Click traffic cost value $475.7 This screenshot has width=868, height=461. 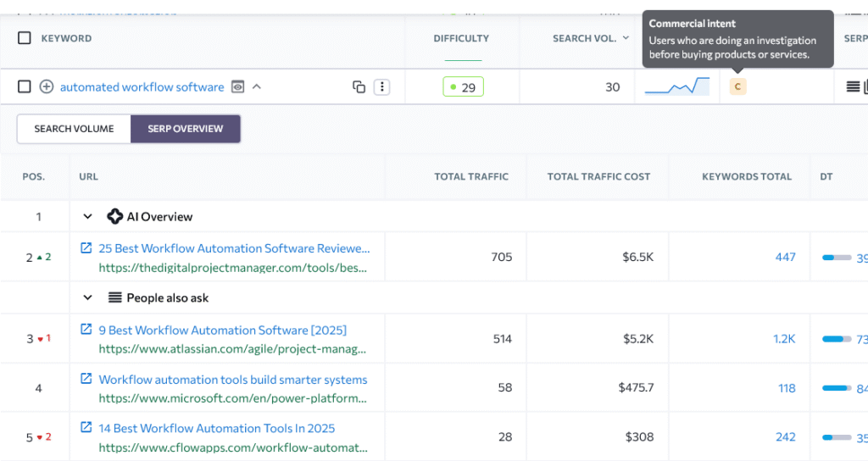636,387
